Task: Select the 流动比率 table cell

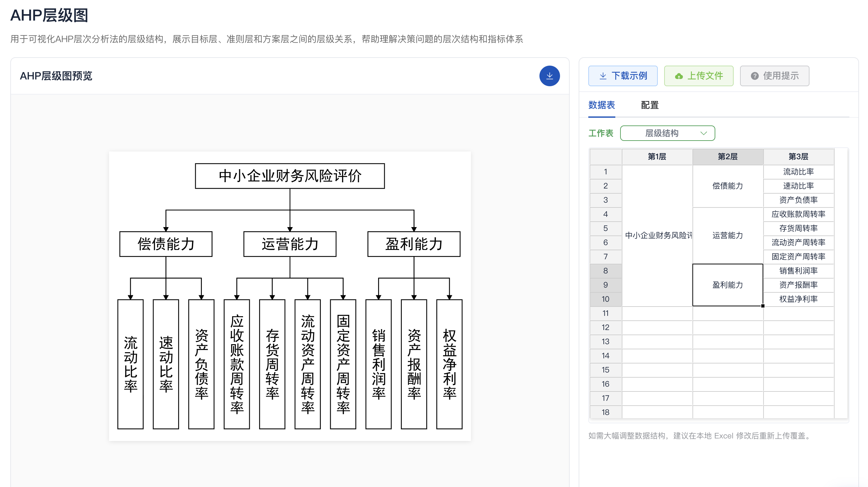Action: point(799,172)
